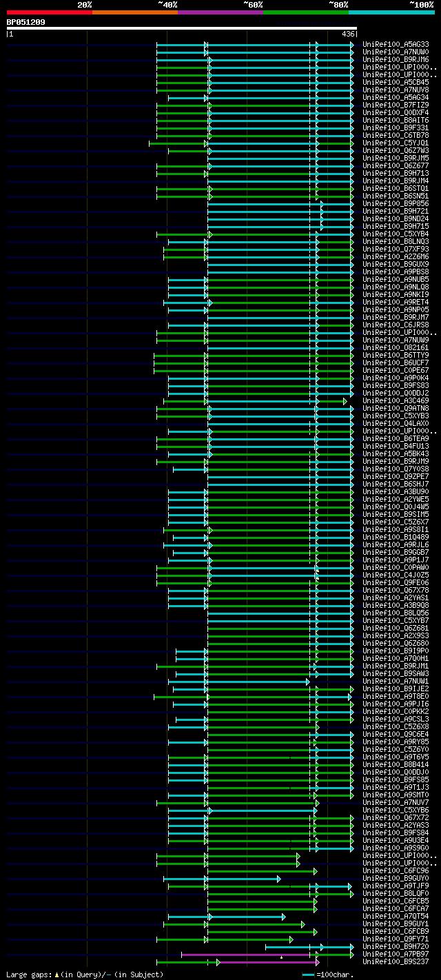Screen dimensions: 441x980
Task: Select the UniRef100_A7PB97 label
Action: tap(395, 954)
